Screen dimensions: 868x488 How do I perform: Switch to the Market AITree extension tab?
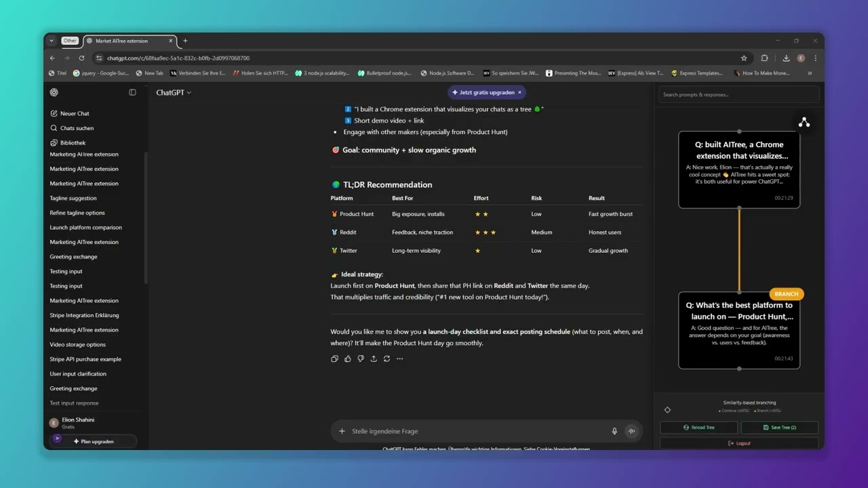point(131,41)
